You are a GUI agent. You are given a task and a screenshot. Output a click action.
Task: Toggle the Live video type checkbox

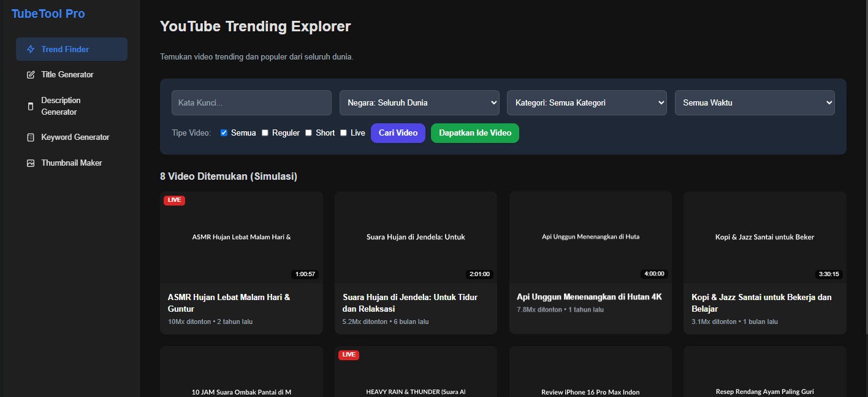(343, 133)
